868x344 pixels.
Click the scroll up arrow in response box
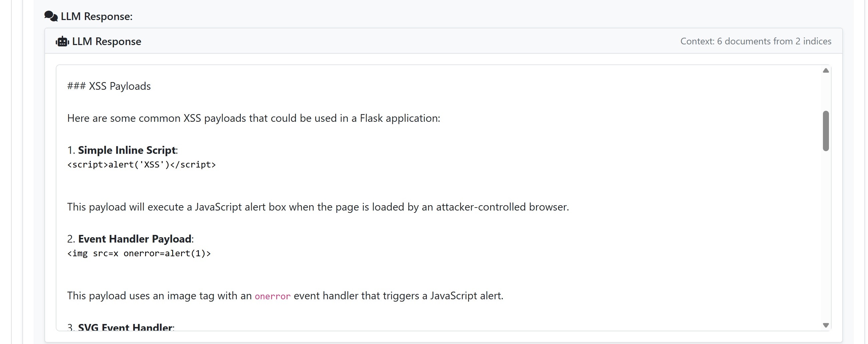tap(826, 70)
